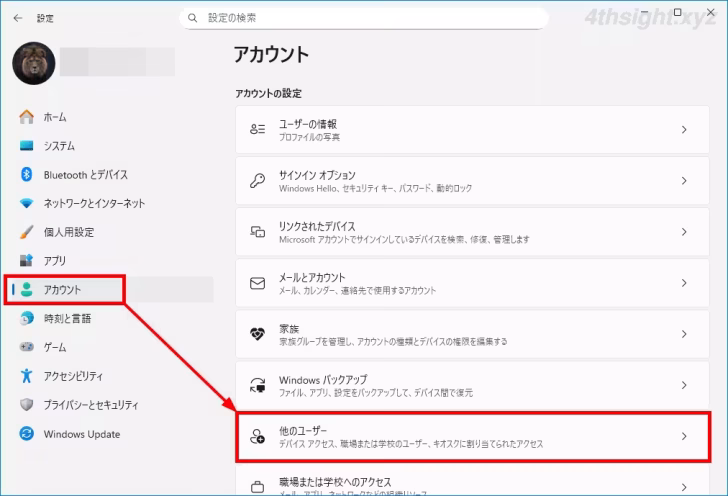Click the ネットワークとインターネット Wi-Fi icon

coord(27,203)
